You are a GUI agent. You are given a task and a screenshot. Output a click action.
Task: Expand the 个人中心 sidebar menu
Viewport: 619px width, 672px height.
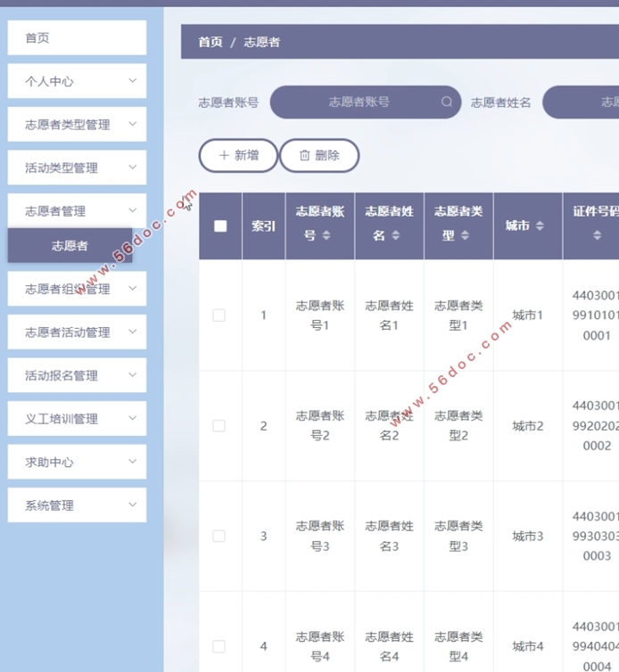pyautogui.click(x=132, y=81)
